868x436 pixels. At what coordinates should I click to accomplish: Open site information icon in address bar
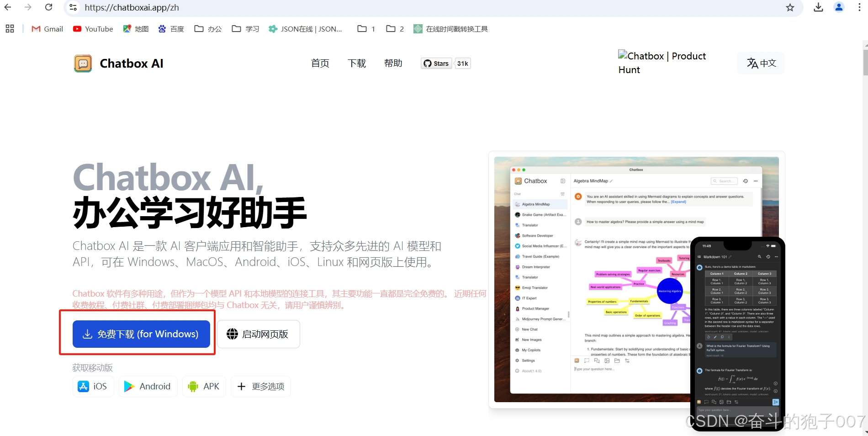point(73,7)
